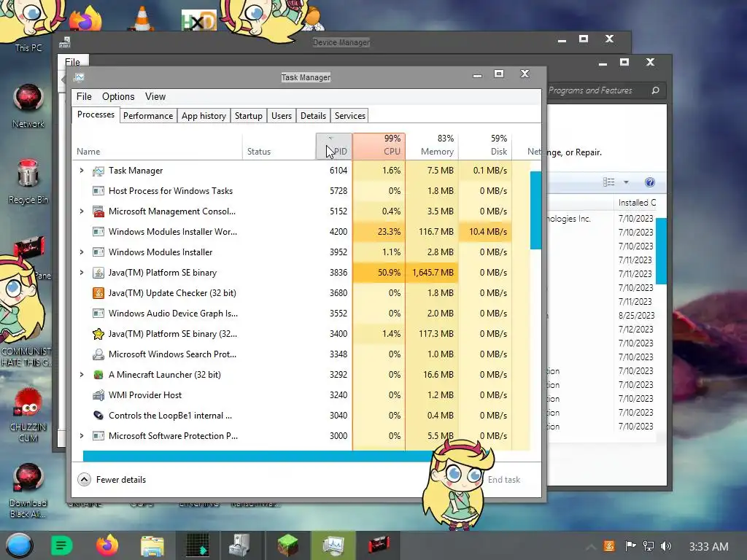Image resolution: width=747 pixels, height=560 pixels.
Task: Click the network tray icon
Action: [x=649, y=546]
